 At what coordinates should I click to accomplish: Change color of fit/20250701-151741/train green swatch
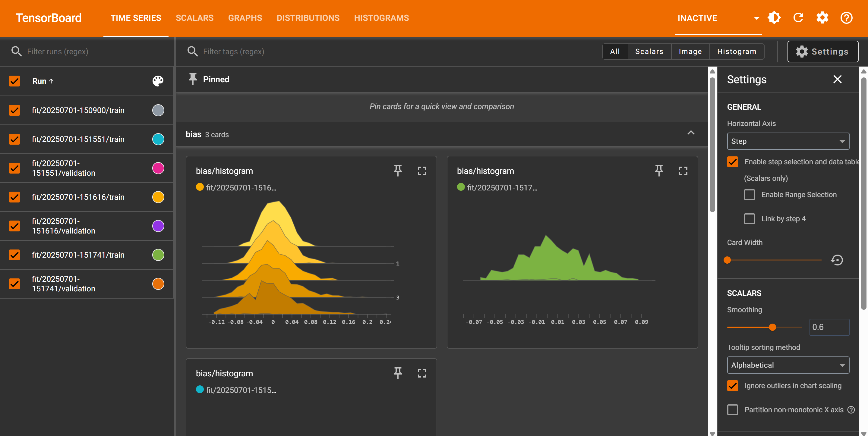pos(158,255)
